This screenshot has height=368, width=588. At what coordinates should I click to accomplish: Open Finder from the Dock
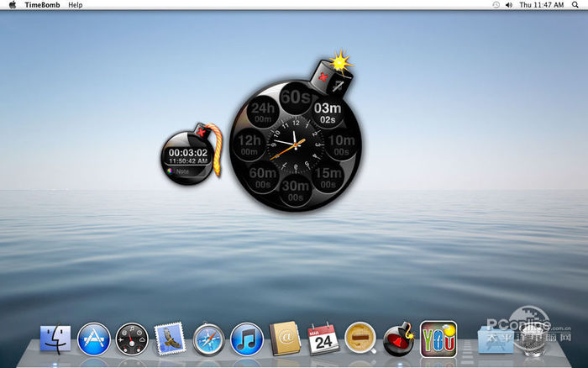pos(55,339)
